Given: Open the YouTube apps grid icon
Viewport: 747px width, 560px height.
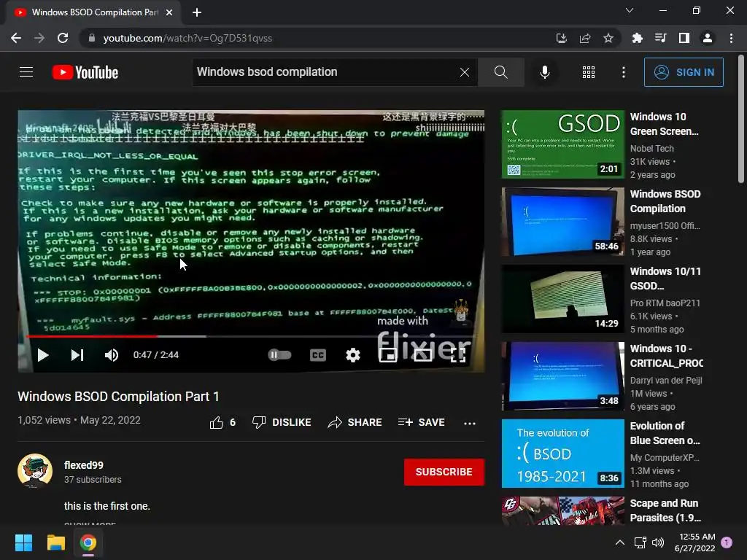Looking at the screenshot, I should pyautogui.click(x=589, y=72).
